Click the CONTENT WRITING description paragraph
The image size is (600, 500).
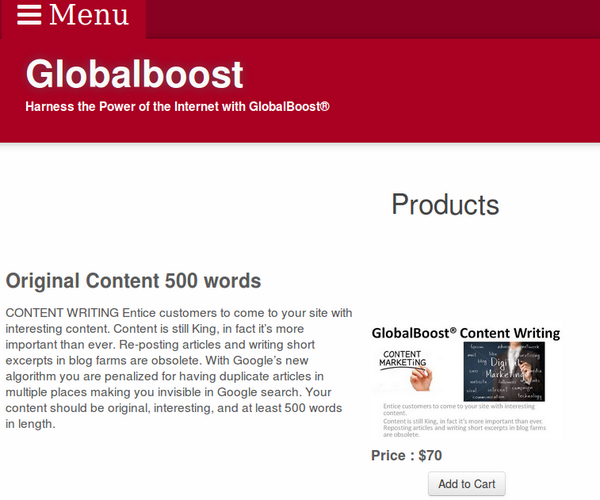pyautogui.click(x=179, y=368)
